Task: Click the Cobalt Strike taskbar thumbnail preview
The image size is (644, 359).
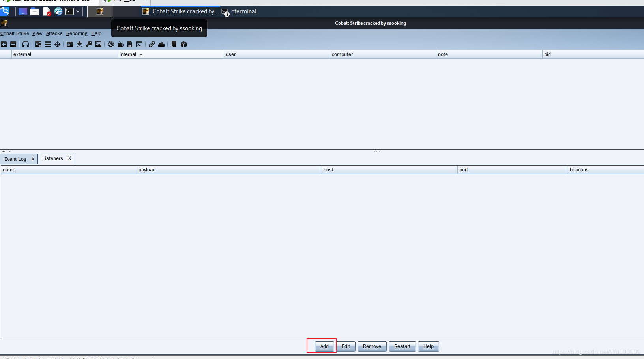Action: (x=100, y=11)
